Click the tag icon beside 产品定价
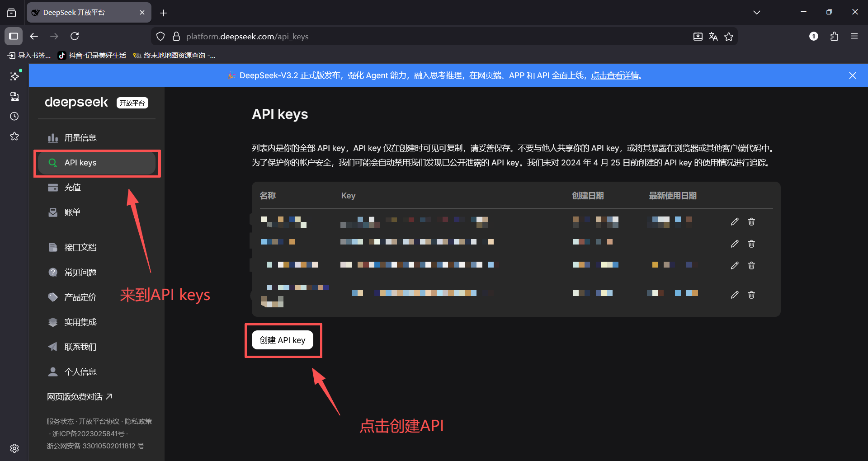The width and height of the screenshot is (868, 461). click(53, 297)
